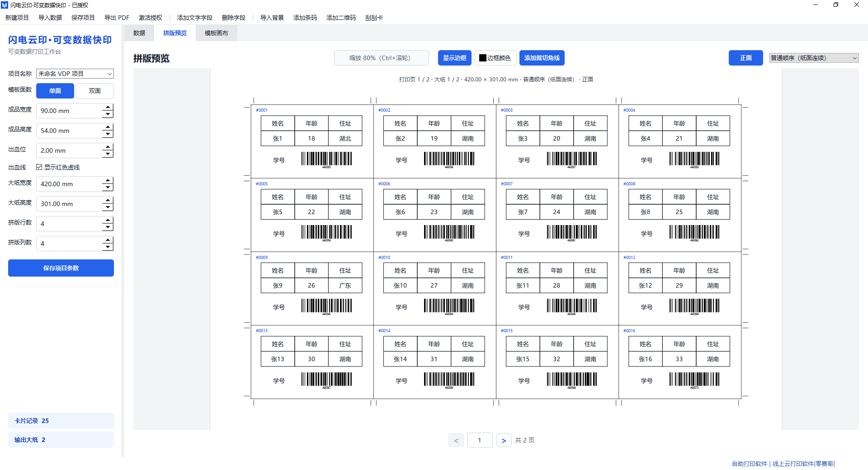Increase the sheet height value
Screen dimensions: 868x470
(x=108, y=200)
